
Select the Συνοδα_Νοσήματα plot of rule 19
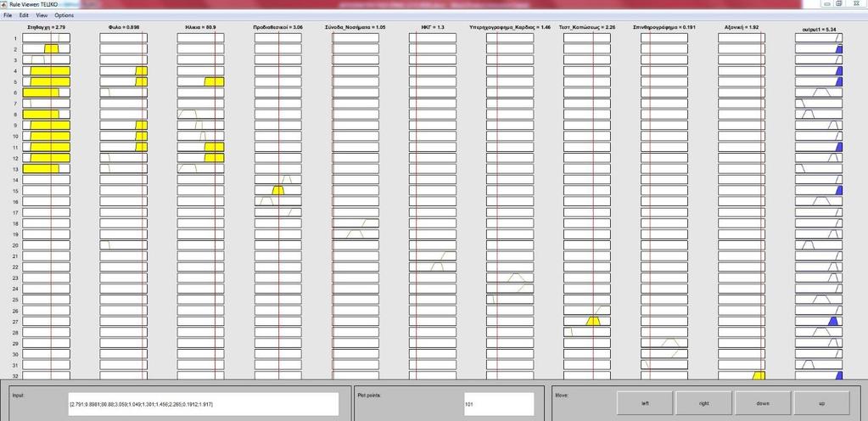(x=356, y=233)
